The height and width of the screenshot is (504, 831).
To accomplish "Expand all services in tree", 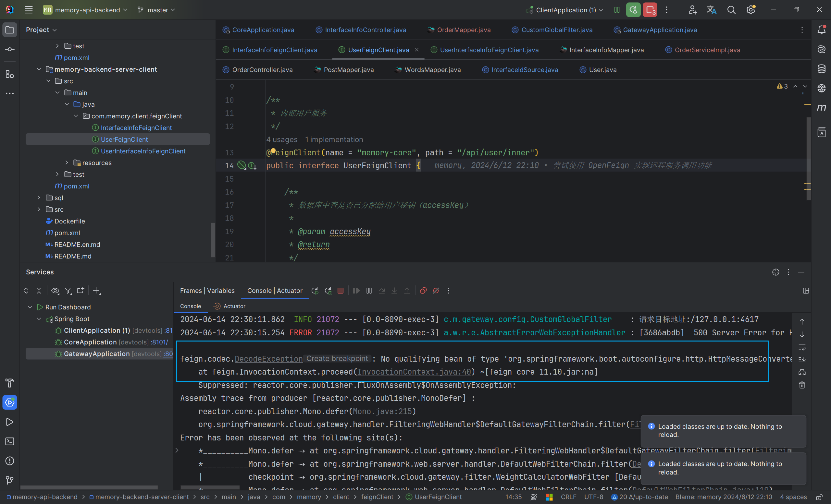I will pos(26,291).
